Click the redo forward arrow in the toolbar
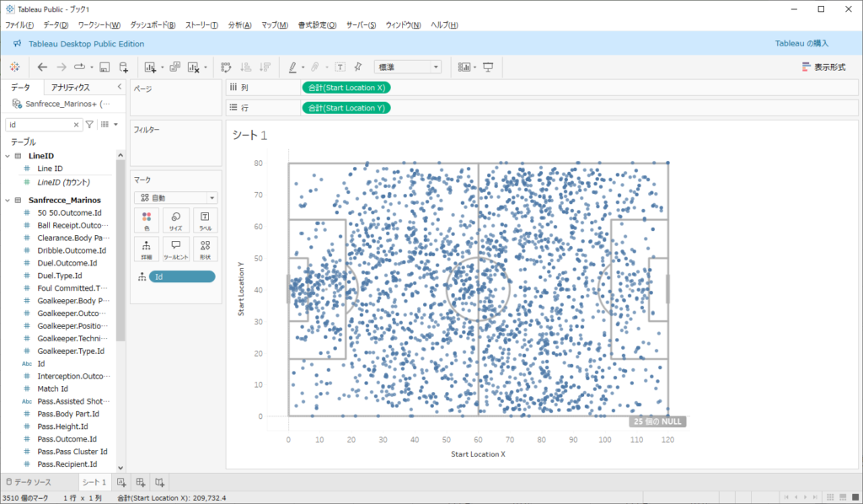The width and height of the screenshot is (863, 504). (x=61, y=67)
